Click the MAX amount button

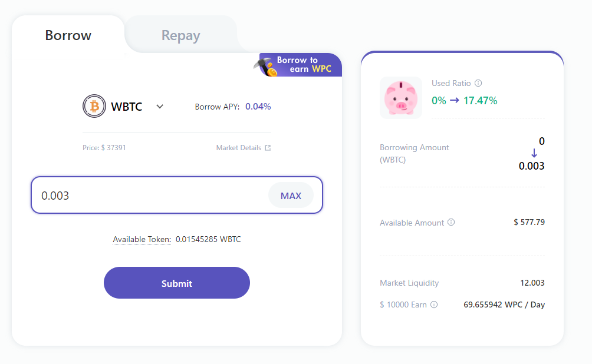(291, 196)
